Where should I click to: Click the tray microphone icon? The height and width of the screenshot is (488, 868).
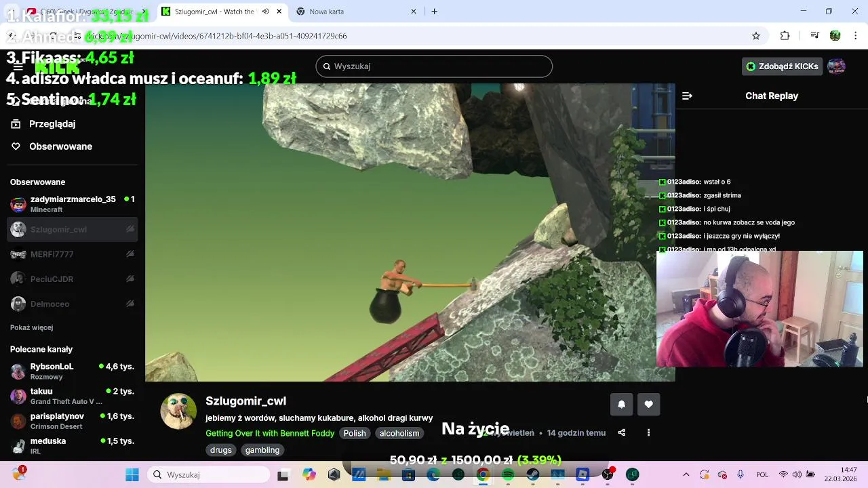pyautogui.click(x=741, y=474)
